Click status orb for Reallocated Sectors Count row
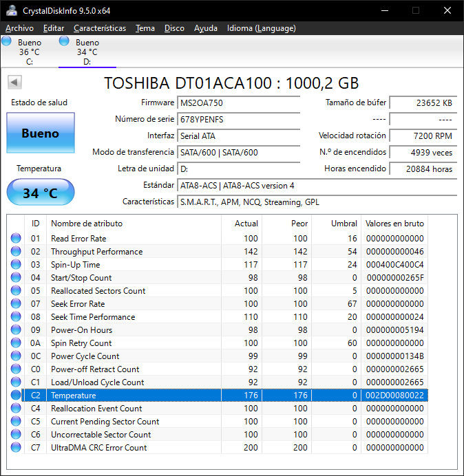This screenshot has width=464, height=476. [x=16, y=290]
